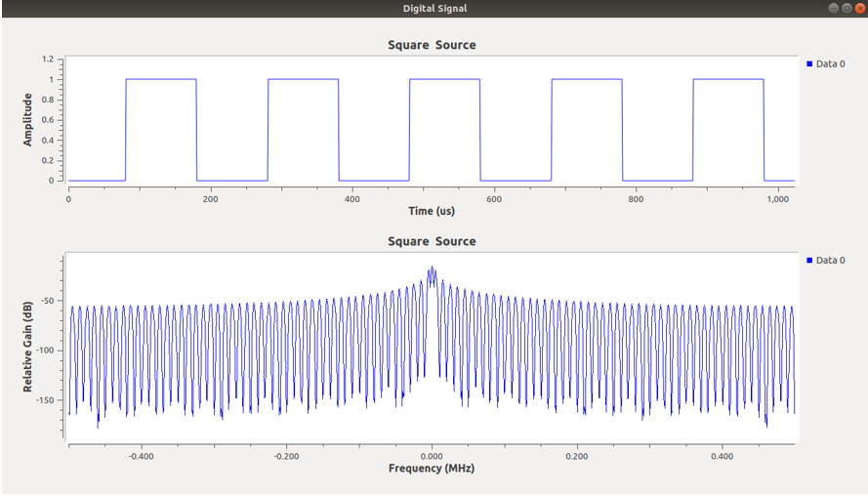Click the 1,000 tick on time axis
This screenshot has height=496, width=868.
[x=777, y=199]
